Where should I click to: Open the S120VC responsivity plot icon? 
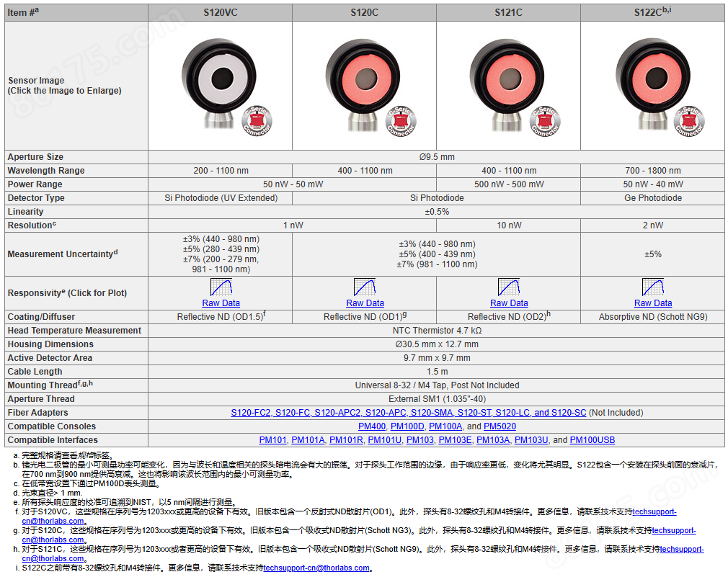click(221, 287)
